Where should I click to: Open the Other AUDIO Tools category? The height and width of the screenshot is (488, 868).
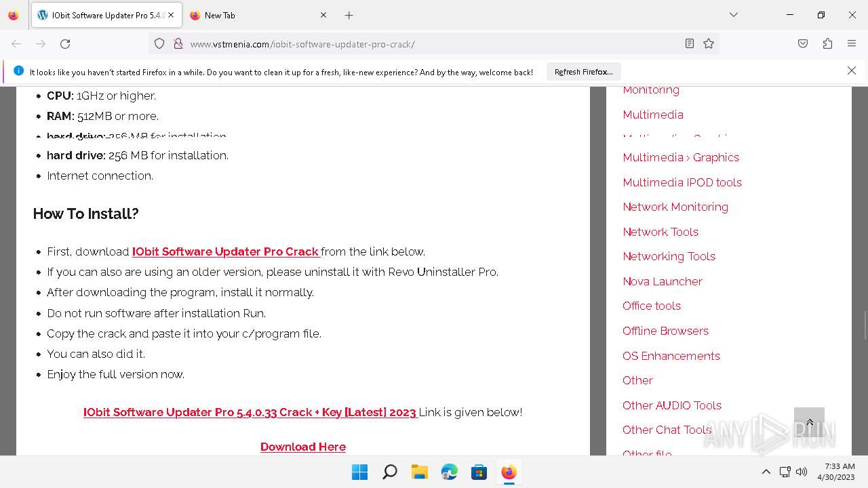point(672,405)
